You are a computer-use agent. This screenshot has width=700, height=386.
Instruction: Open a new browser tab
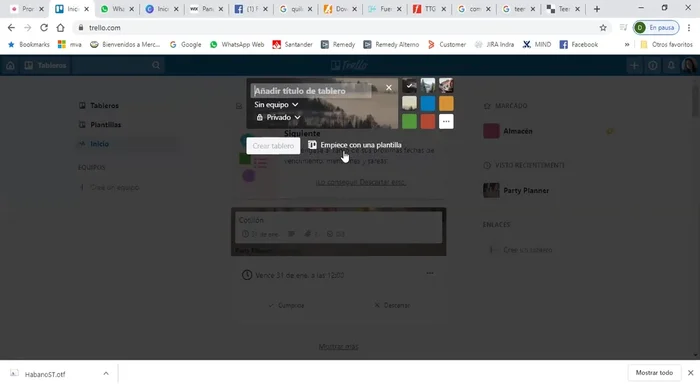coord(597,9)
